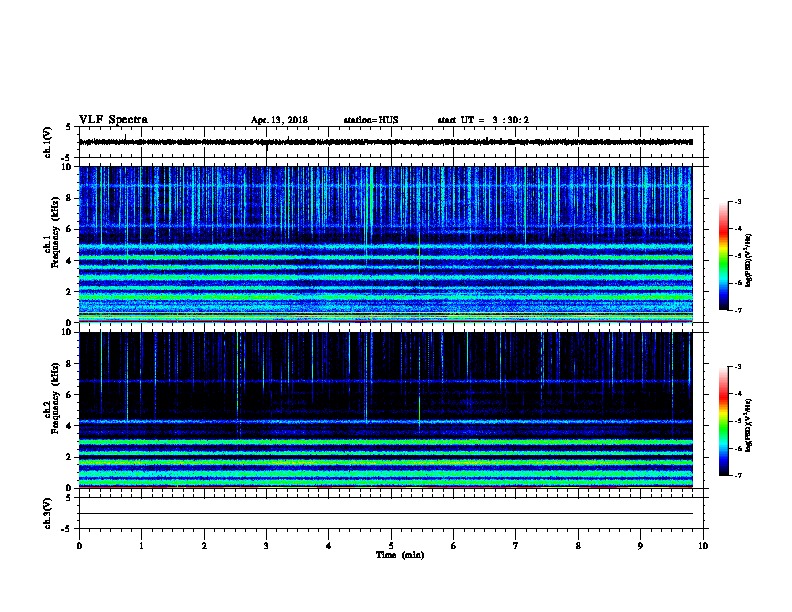The width and height of the screenshot is (792, 612).
Task: Click inside the ch.1 spectrogram panel
Action: (386, 244)
